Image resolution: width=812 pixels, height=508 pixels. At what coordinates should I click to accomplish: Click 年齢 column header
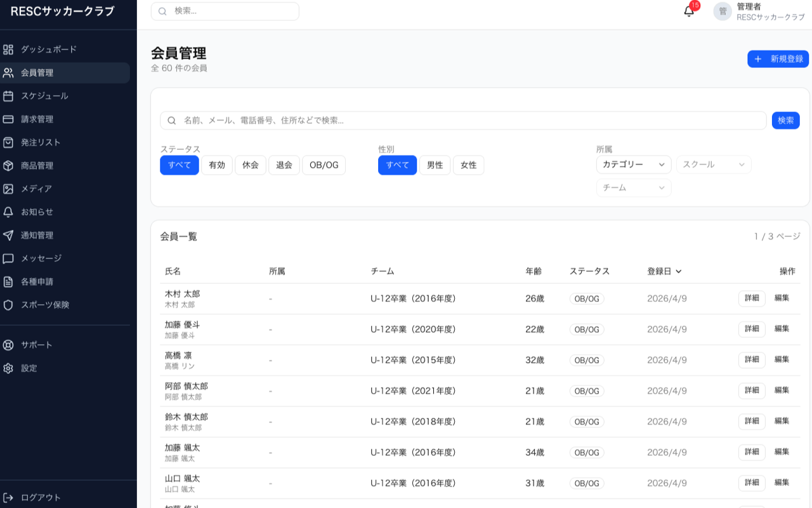[x=534, y=271]
